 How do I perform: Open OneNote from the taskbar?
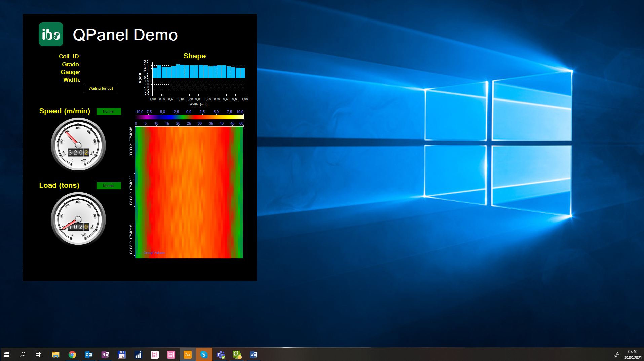[105, 355]
